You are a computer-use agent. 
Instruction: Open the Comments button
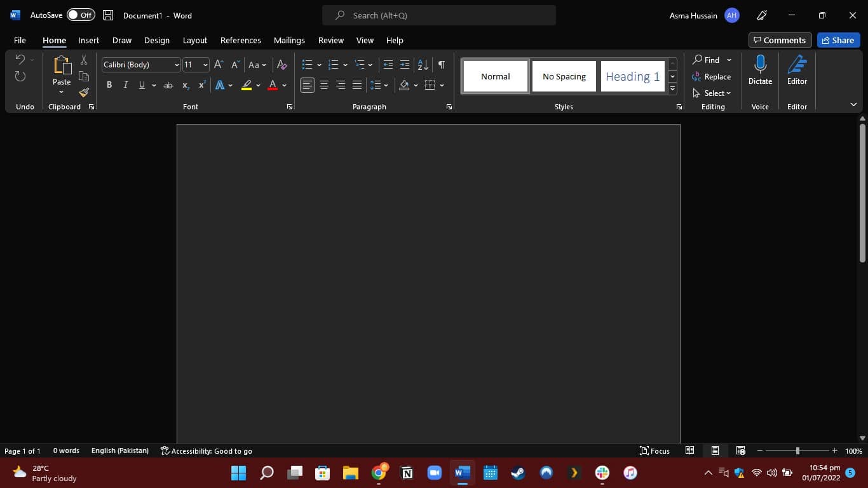pyautogui.click(x=780, y=40)
